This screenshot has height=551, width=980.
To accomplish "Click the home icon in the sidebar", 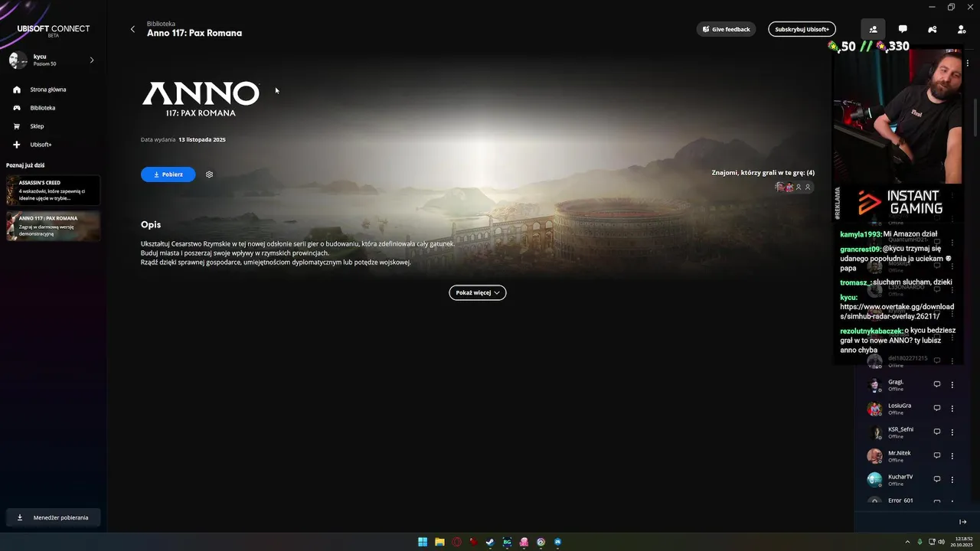I will [x=17, y=90].
